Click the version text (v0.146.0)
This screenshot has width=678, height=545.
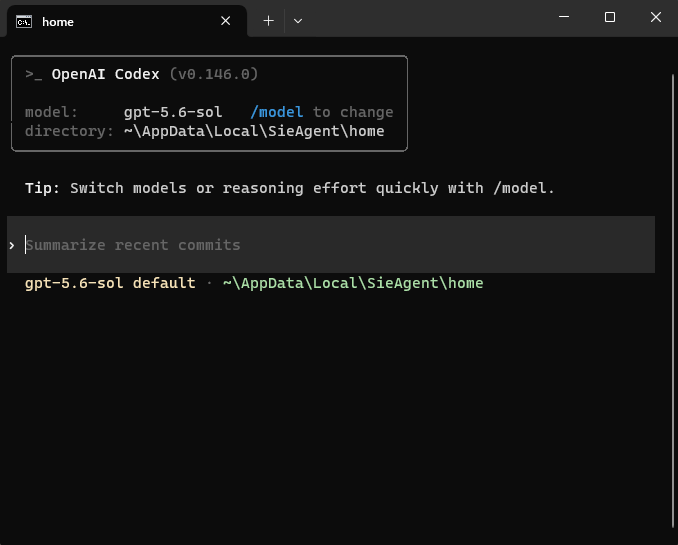click(214, 74)
